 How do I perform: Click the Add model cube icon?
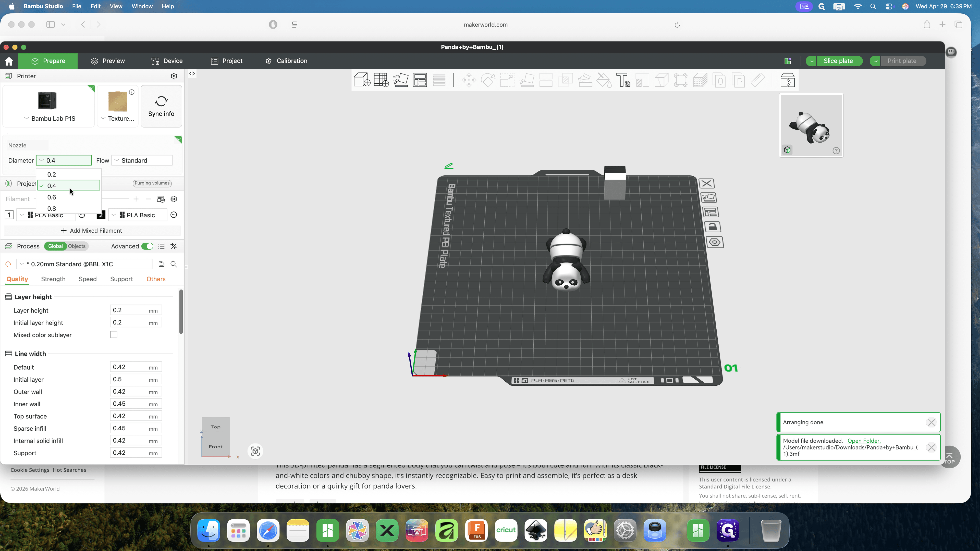coord(362,80)
